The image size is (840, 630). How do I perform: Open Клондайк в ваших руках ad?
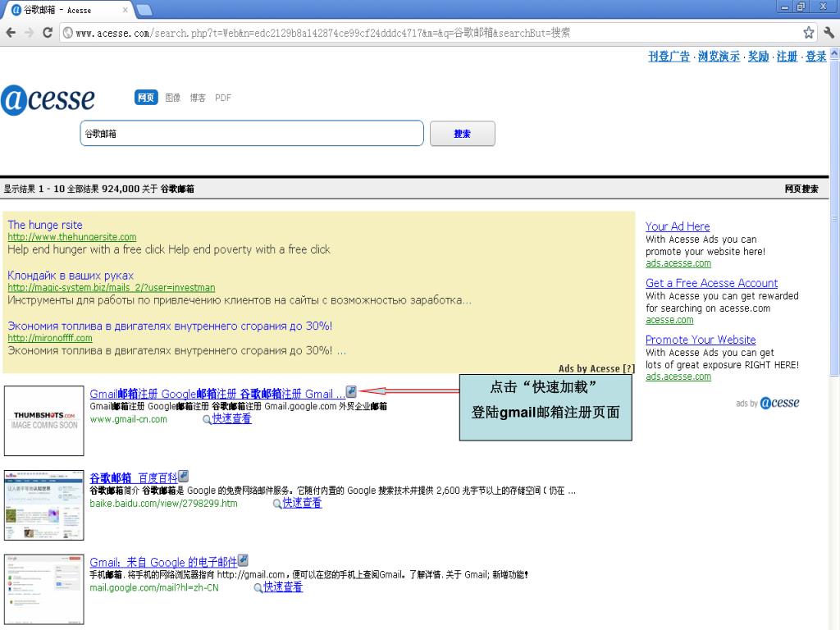(x=71, y=276)
